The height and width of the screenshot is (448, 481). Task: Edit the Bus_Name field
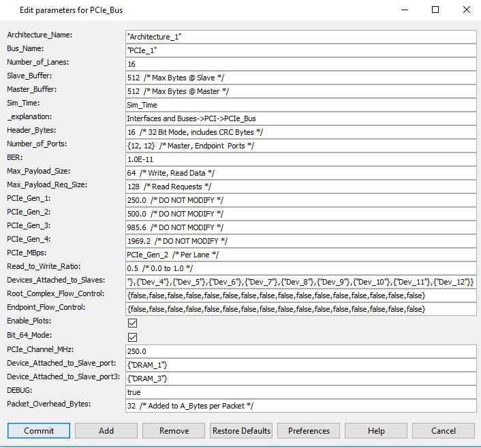tap(300, 50)
